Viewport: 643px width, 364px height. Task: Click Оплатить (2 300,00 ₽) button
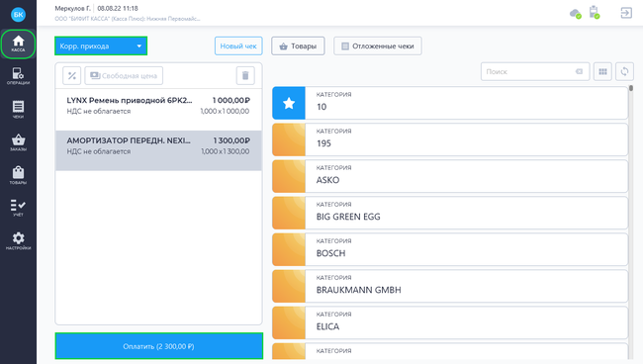coord(158,346)
